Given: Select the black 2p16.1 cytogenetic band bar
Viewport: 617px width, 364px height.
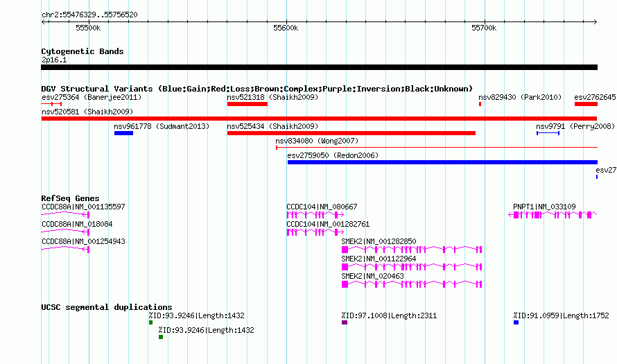Looking at the screenshot, I should pyautogui.click(x=319, y=67).
